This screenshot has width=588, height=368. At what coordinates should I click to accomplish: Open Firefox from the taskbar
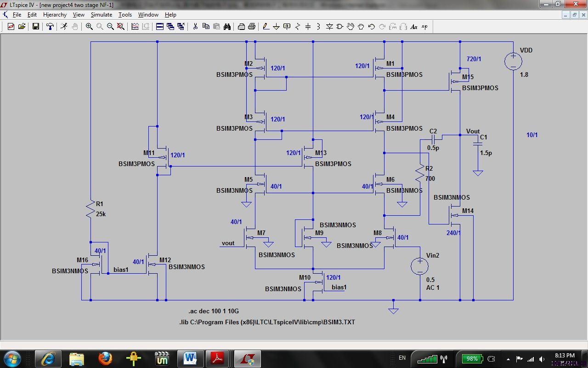[105, 358]
